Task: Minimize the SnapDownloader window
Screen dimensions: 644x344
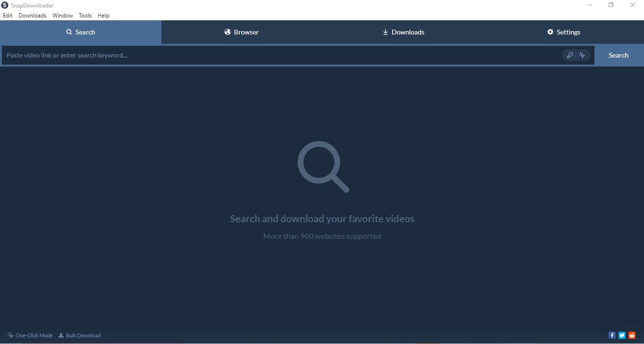Action: point(590,5)
